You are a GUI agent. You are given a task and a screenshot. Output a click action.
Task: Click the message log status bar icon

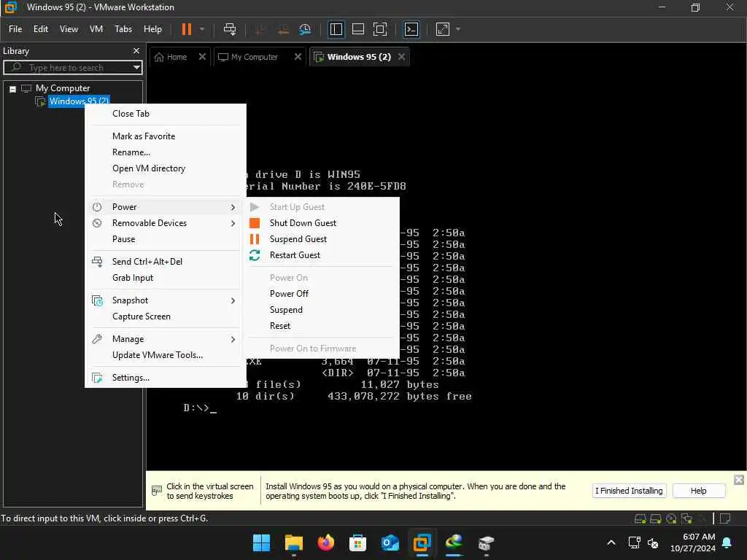tap(724, 518)
